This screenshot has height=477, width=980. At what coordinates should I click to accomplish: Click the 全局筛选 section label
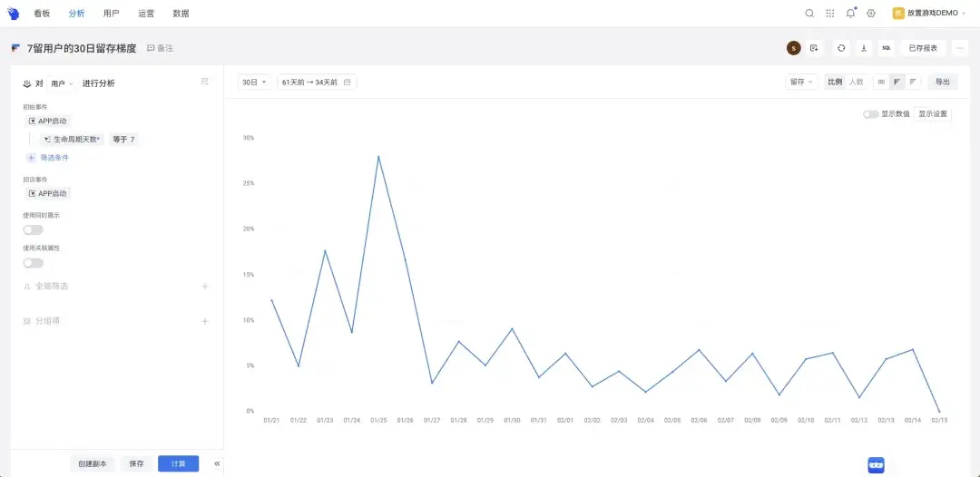51,286
